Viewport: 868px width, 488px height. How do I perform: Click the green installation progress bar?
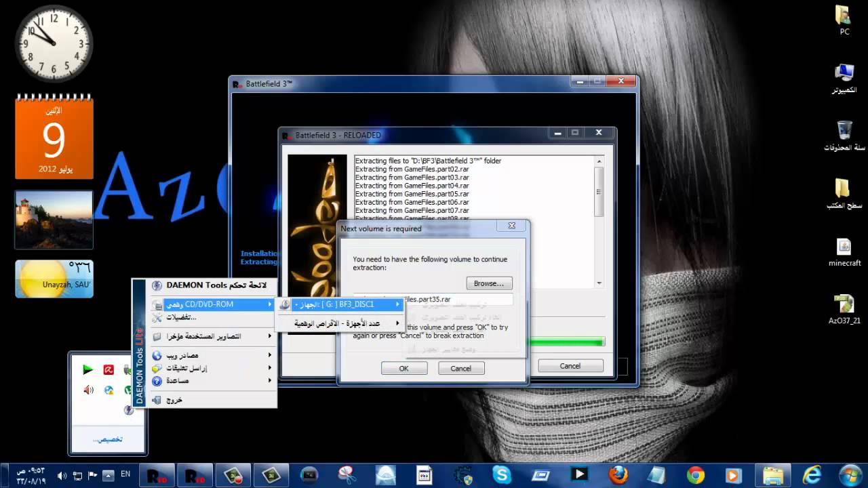(x=566, y=342)
